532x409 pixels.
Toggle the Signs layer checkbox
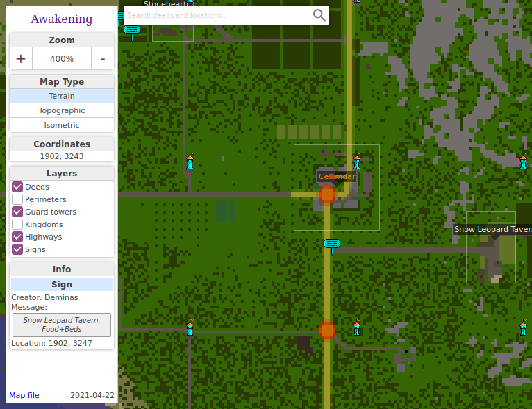pyautogui.click(x=17, y=249)
